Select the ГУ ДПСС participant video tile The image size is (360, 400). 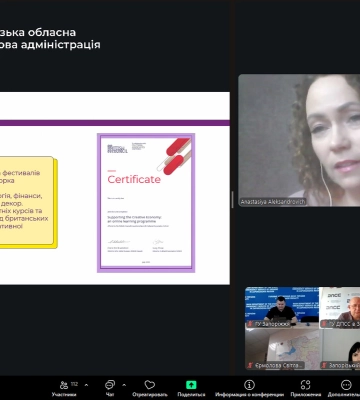click(340, 307)
